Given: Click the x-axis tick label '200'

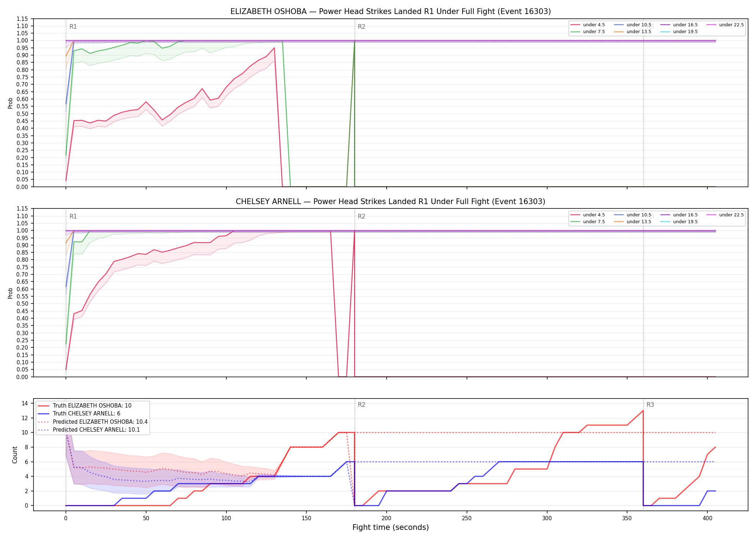Looking at the screenshot, I should click(387, 518).
